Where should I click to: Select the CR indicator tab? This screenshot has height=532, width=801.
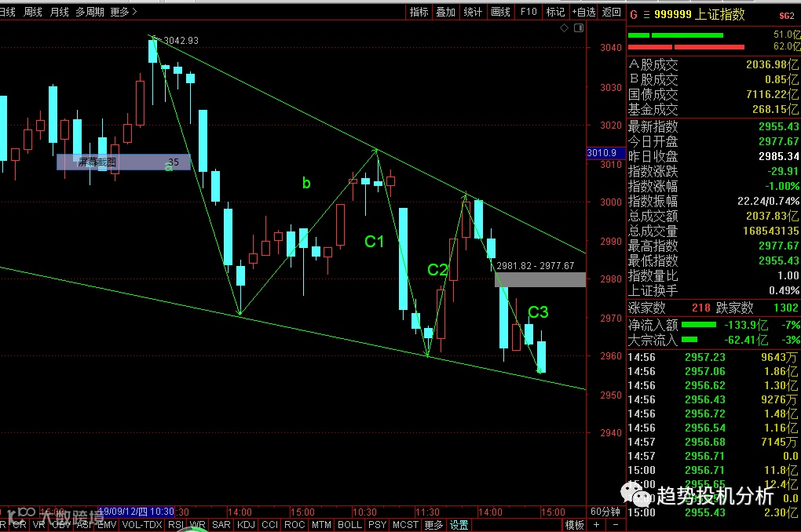pos(20,525)
